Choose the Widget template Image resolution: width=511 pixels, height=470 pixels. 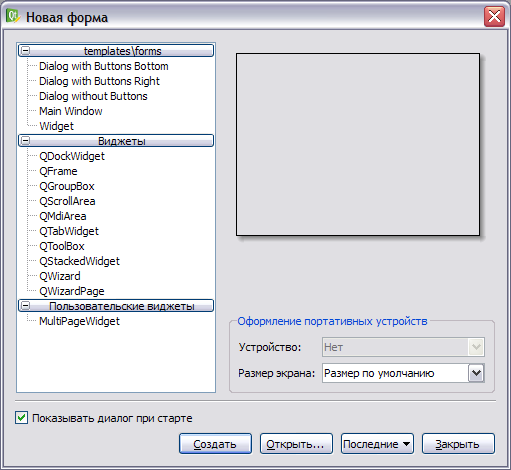(56, 126)
